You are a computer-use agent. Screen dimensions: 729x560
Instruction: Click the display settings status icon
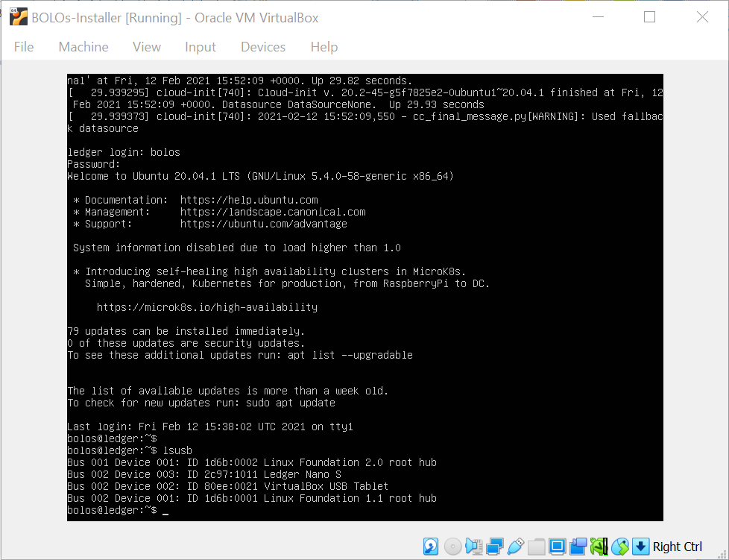[557, 547]
